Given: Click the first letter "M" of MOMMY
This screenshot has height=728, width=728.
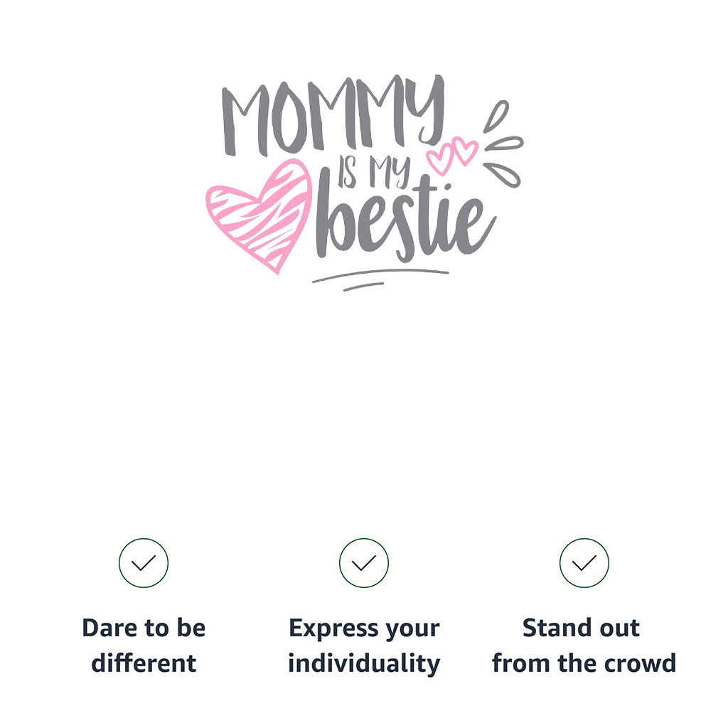Looking at the screenshot, I should (x=245, y=121).
